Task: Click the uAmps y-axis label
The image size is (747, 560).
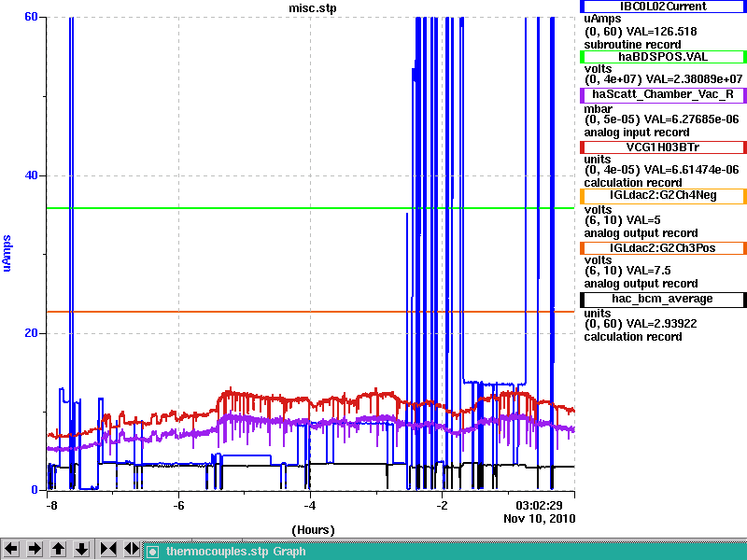Action: 7,253
